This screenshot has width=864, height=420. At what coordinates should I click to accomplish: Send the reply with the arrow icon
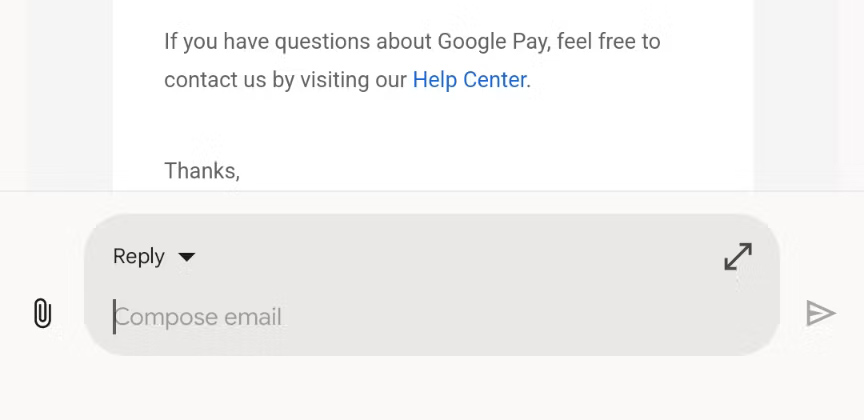pyautogui.click(x=820, y=314)
